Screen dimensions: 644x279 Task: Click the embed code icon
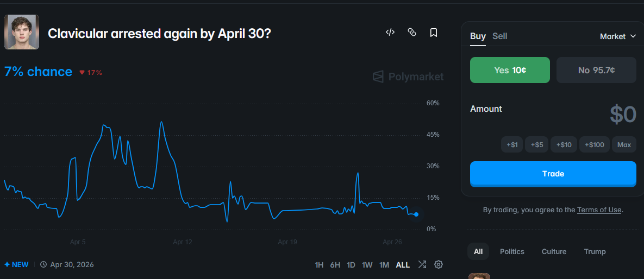tap(390, 33)
